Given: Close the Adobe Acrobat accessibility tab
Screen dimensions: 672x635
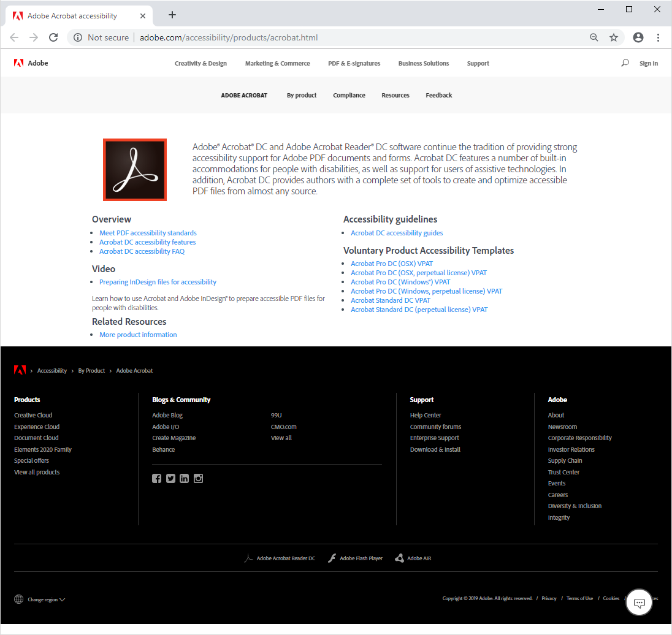Looking at the screenshot, I should click(143, 16).
